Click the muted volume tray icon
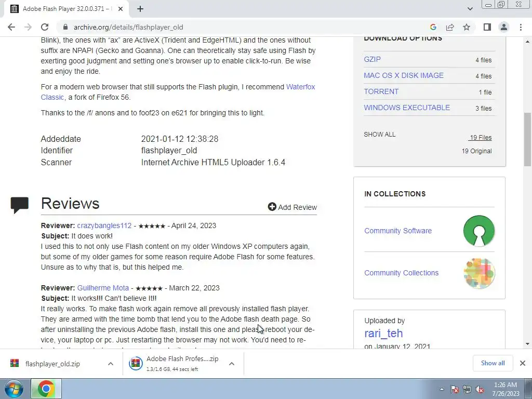Image resolution: width=532 pixels, height=399 pixels. (480, 389)
